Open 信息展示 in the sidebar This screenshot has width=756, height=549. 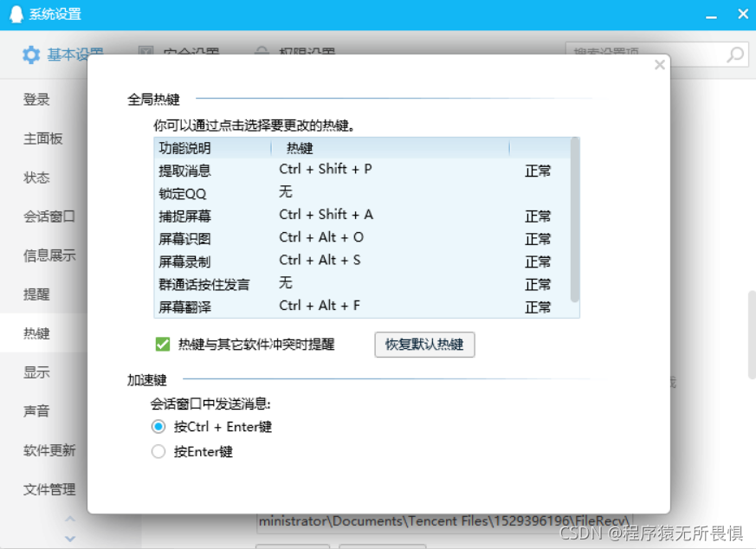(49, 255)
